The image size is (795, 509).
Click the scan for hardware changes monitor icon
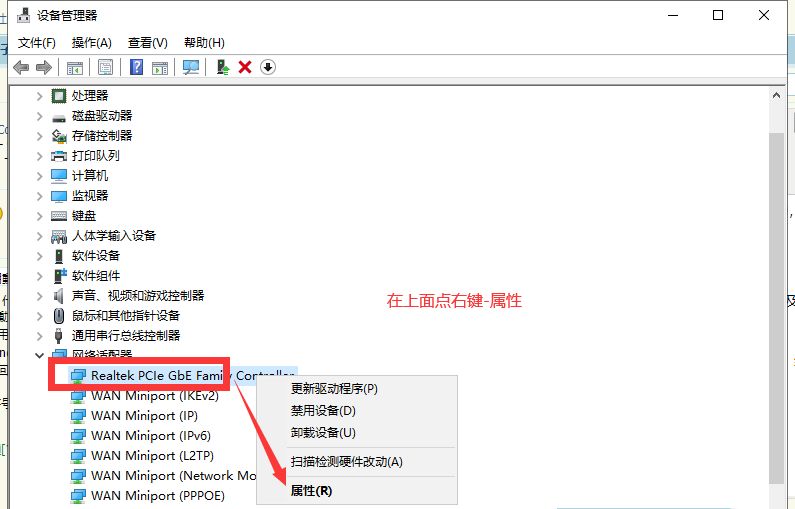click(x=191, y=67)
